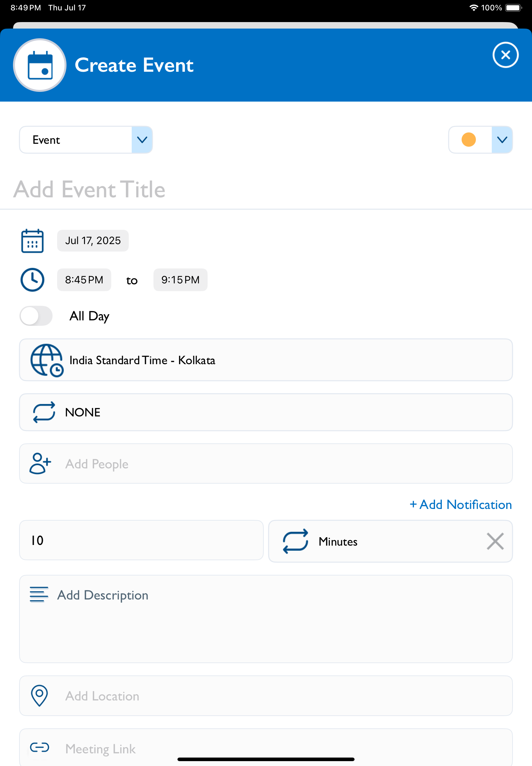Click the add people icon
The width and height of the screenshot is (532, 766).
(x=40, y=463)
